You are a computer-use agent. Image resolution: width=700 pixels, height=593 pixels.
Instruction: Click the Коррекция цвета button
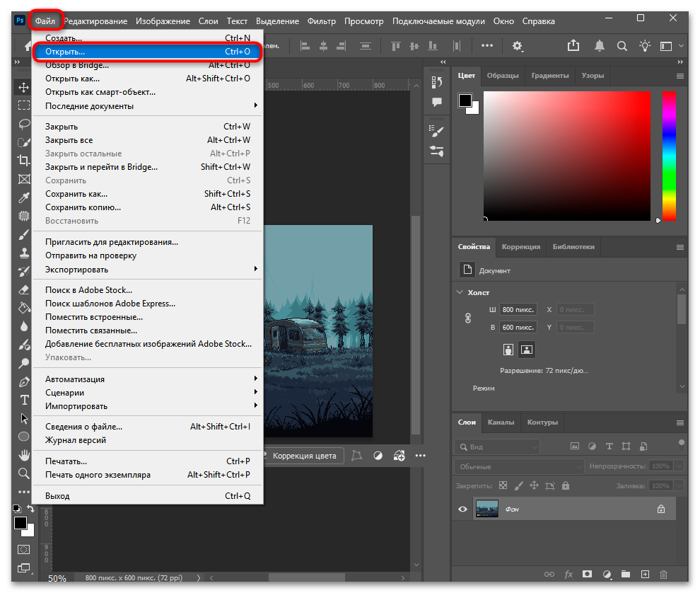click(304, 456)
